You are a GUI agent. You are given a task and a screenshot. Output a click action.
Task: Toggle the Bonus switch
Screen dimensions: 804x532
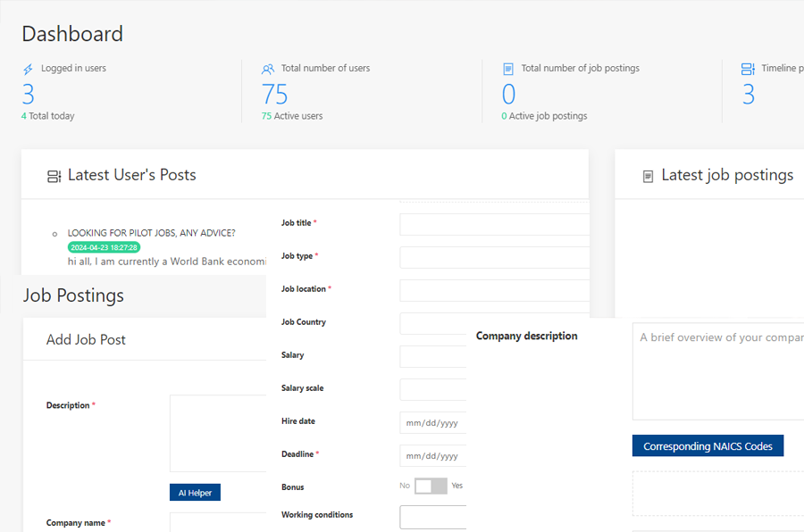(431, 486)
